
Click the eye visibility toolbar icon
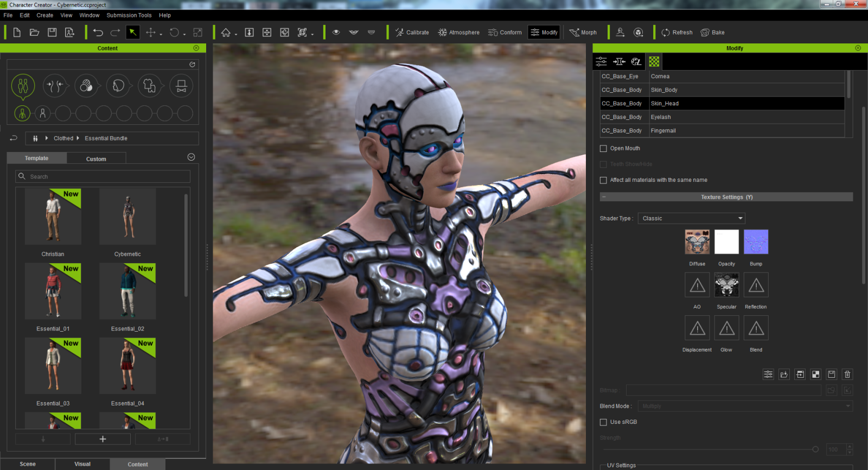click(336, 33)
